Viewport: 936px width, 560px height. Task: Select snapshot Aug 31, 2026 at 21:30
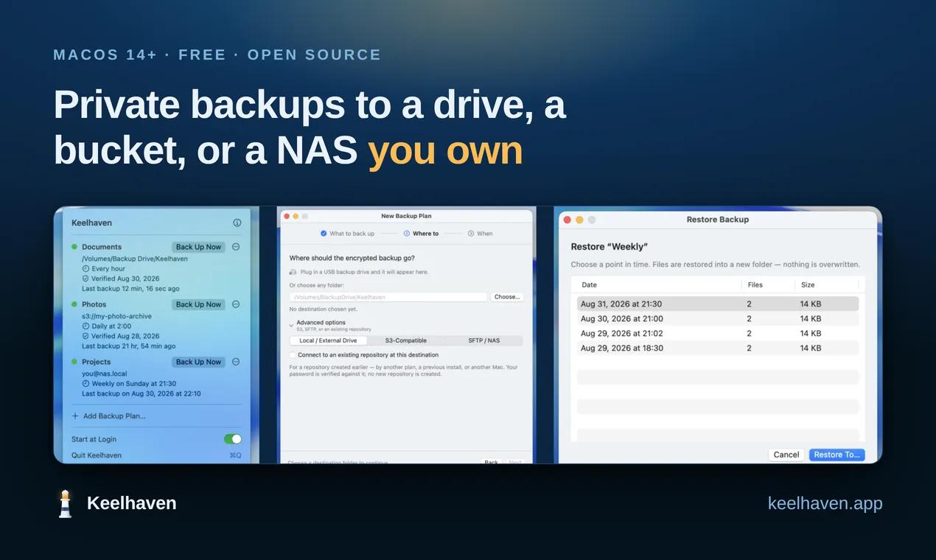718,304
